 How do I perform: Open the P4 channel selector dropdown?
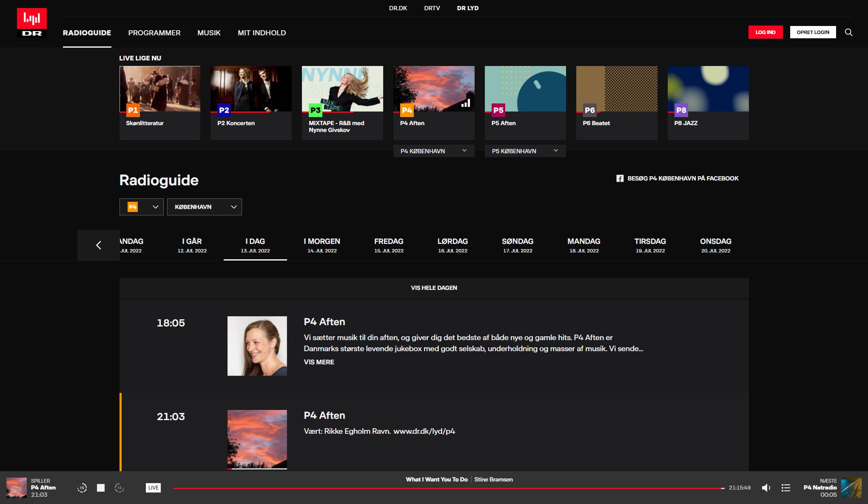point(142,207)
